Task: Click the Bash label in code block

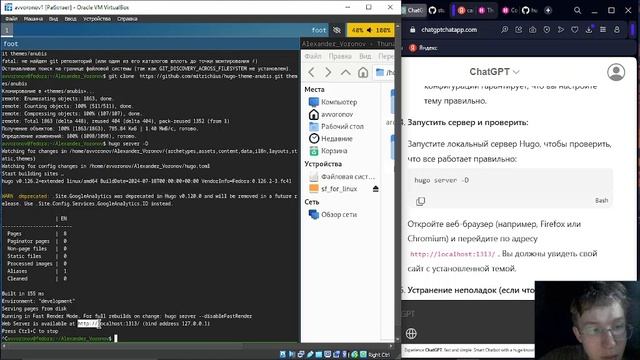Action: [601, 200]
